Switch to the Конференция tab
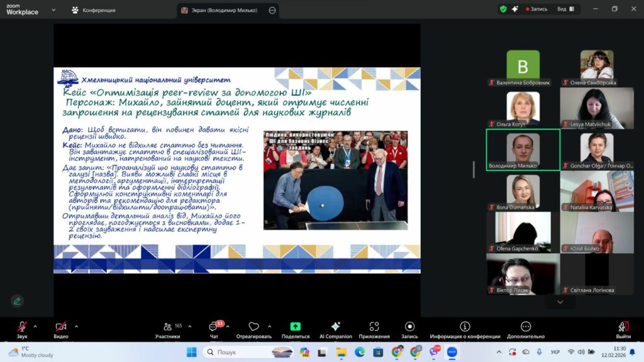 point(93,10)
